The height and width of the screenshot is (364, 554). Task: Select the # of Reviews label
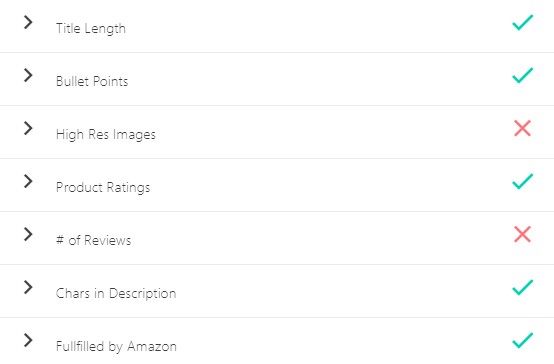pyautogui.click(x=93, y=240)
